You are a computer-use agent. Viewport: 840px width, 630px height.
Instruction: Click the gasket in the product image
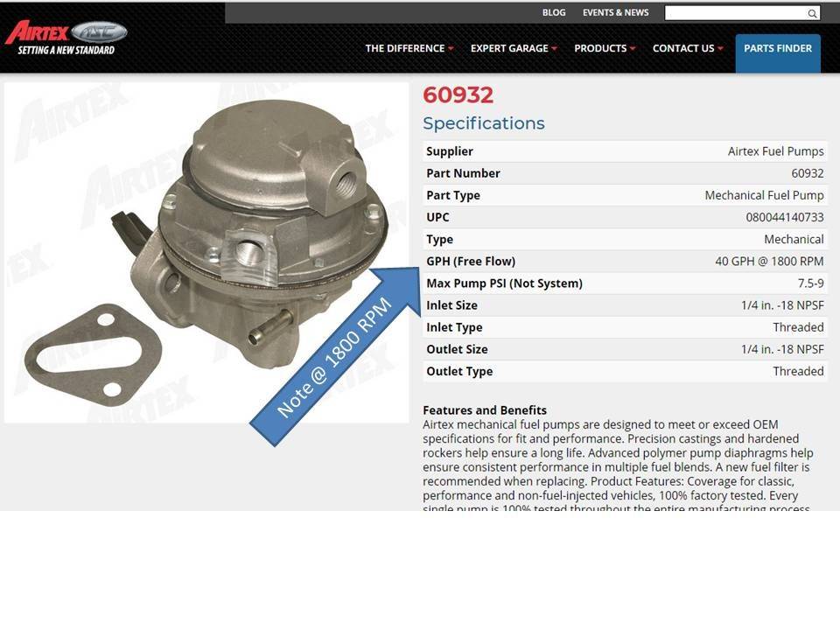click(92, 354)
